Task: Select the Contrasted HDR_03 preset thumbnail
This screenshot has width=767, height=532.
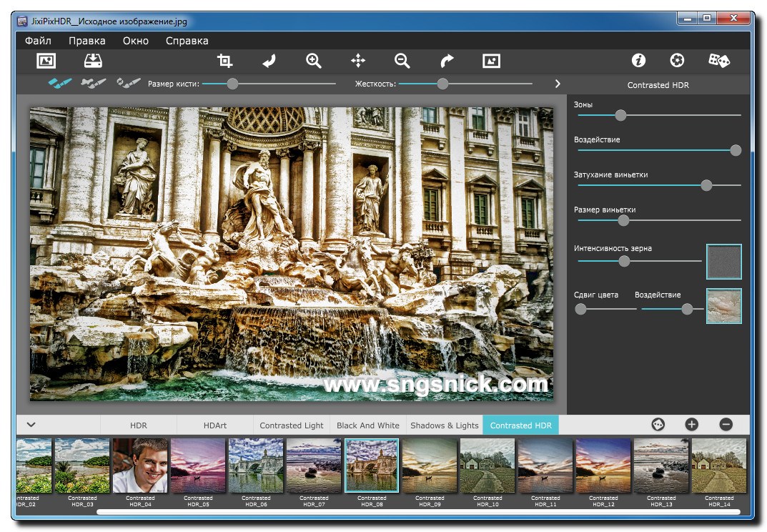Action: click(x=82, y=466)
